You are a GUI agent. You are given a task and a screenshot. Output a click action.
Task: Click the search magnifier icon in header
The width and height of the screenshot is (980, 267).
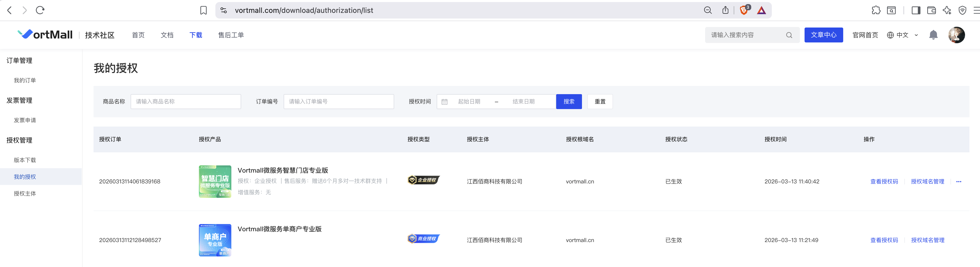point(789,35)
